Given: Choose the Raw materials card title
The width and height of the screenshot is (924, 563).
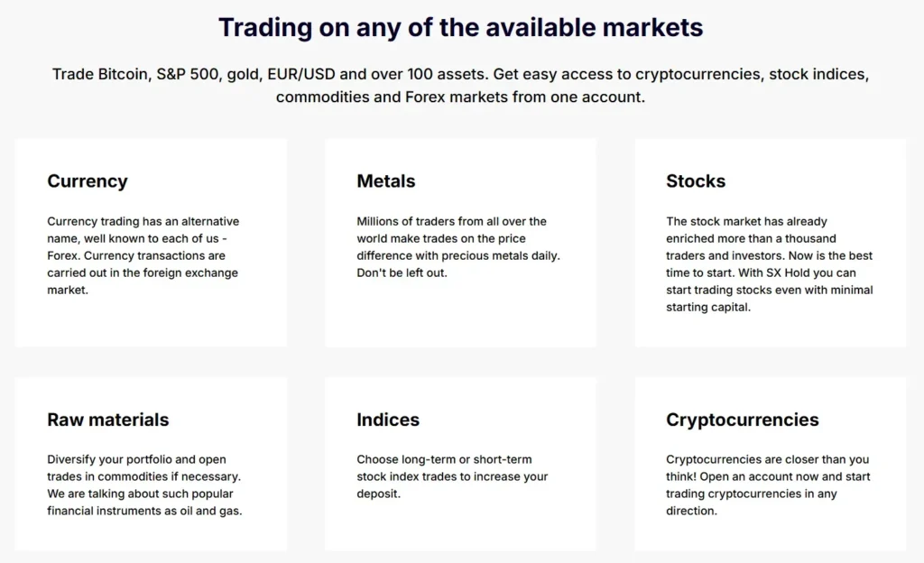Looking at the screenshot, I should coord(108,420).
